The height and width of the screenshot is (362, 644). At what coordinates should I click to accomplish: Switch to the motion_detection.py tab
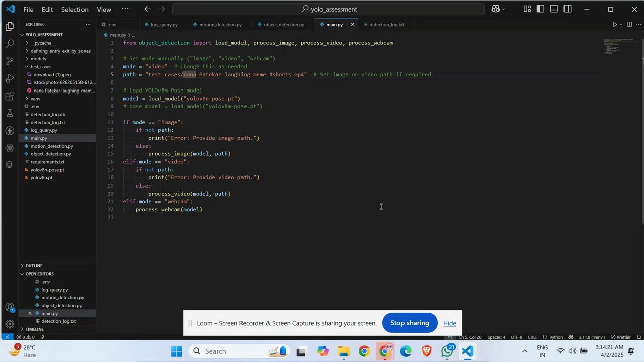pos(220,24)
